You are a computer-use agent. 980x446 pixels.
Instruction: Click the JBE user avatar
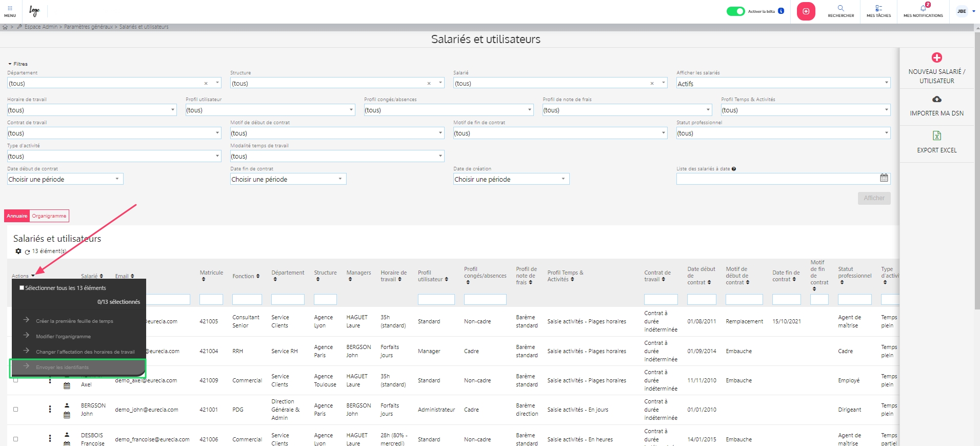[x=962, y=11]
